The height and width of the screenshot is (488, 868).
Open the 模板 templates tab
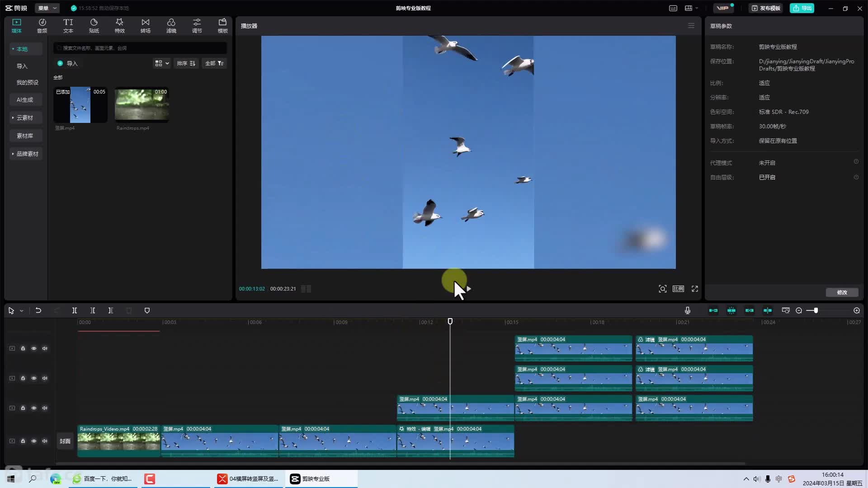[222, 26]
